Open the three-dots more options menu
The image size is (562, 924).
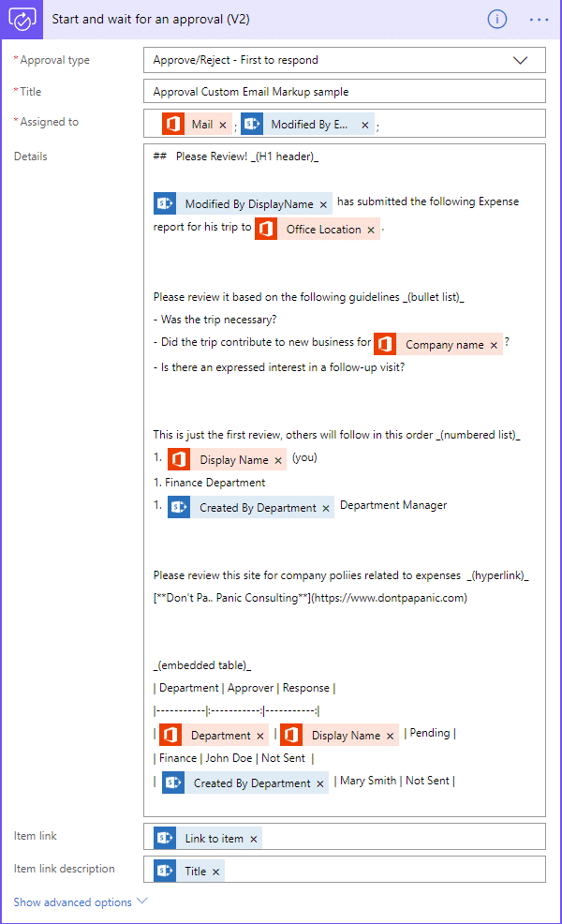pyautogui.click(x=539, y=20)
